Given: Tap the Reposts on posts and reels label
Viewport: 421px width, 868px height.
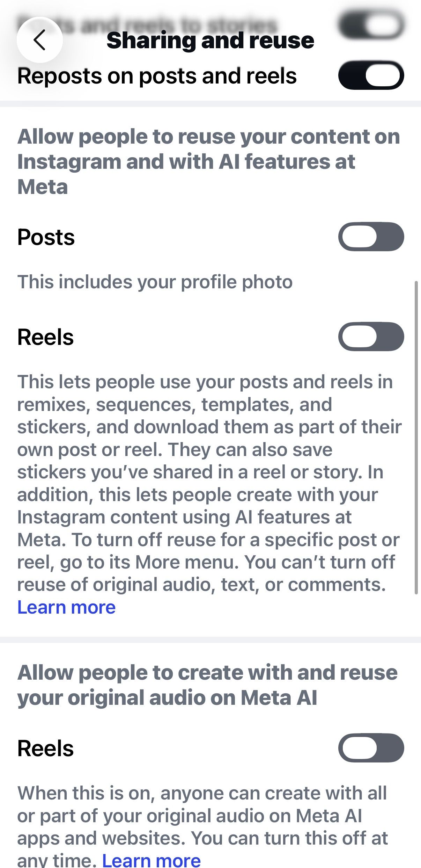Looking at the screenshot, I should pyautogui.click(x=157, y=76).
